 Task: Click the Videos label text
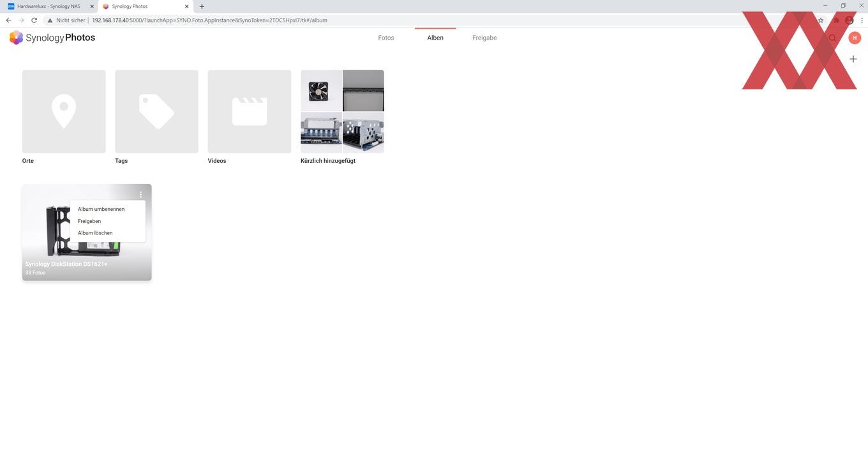click(217, 161)
